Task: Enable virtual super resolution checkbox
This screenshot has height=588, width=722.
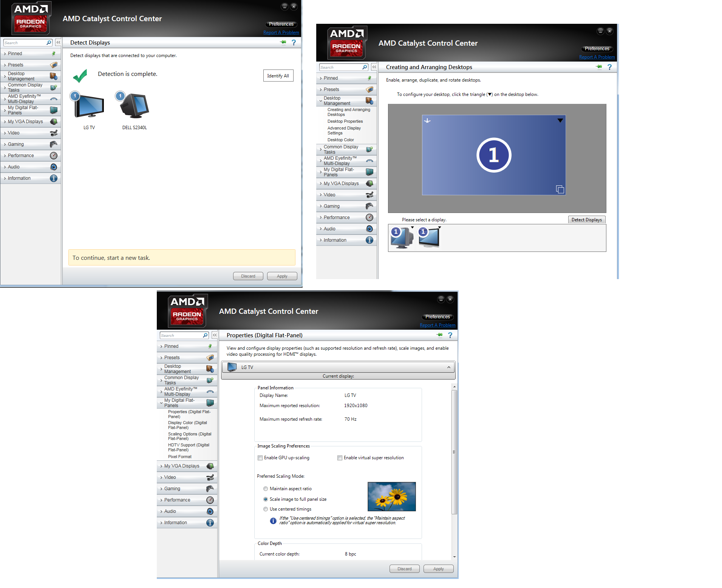Action: pyautogui.click(x=340, y=458)
